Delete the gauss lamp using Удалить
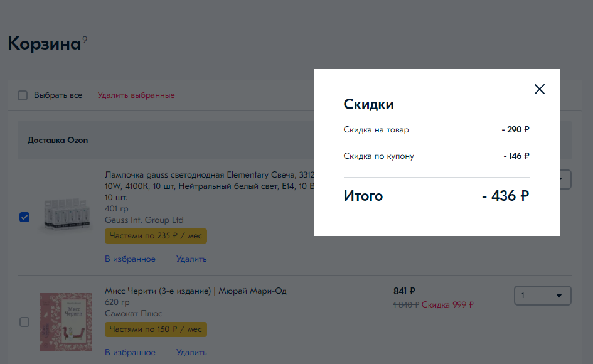Screen dimensions: 593x364 [x=191, y=259]
